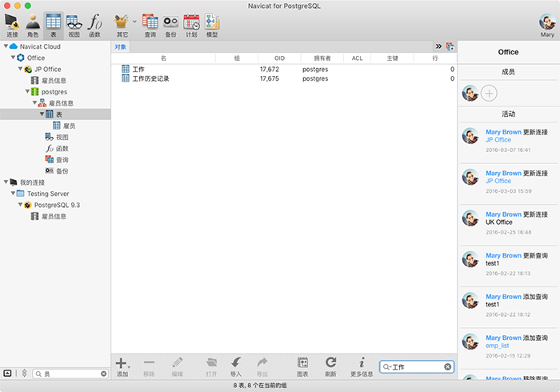Select 雇员信息 under PostgreSQL 9.3
This screenshot has height=392, width=560.
[x=49, y=216]
